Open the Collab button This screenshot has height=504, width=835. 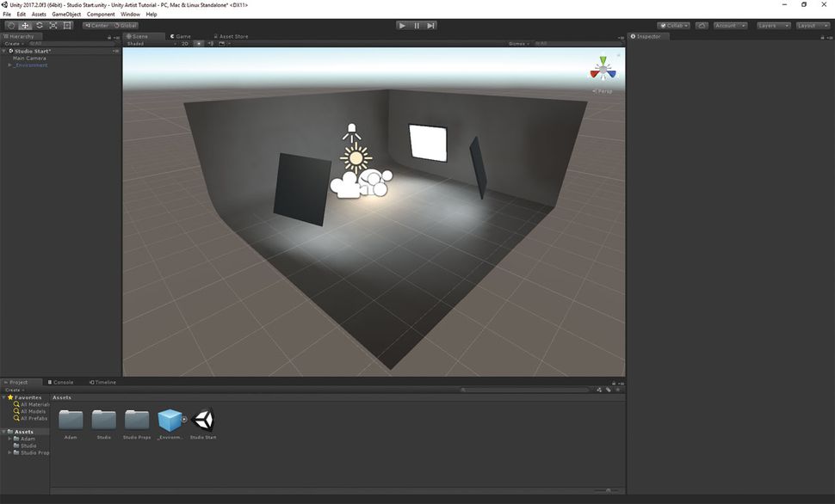[674, 26]
